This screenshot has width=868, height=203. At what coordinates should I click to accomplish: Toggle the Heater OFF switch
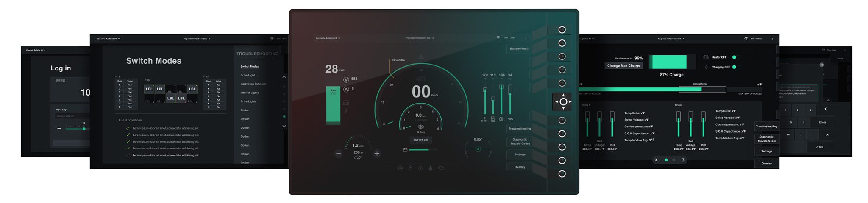[736, 57]
